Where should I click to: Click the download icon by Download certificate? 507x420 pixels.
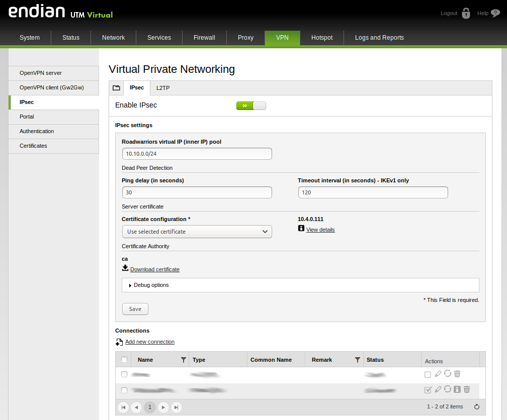[125, 268]
